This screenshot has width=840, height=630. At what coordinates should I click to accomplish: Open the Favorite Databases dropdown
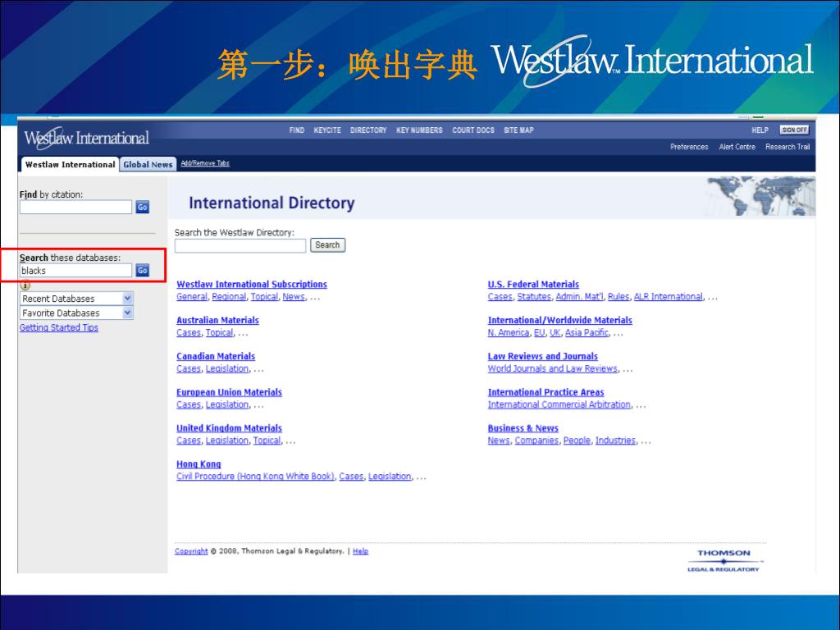coord(76,313)
